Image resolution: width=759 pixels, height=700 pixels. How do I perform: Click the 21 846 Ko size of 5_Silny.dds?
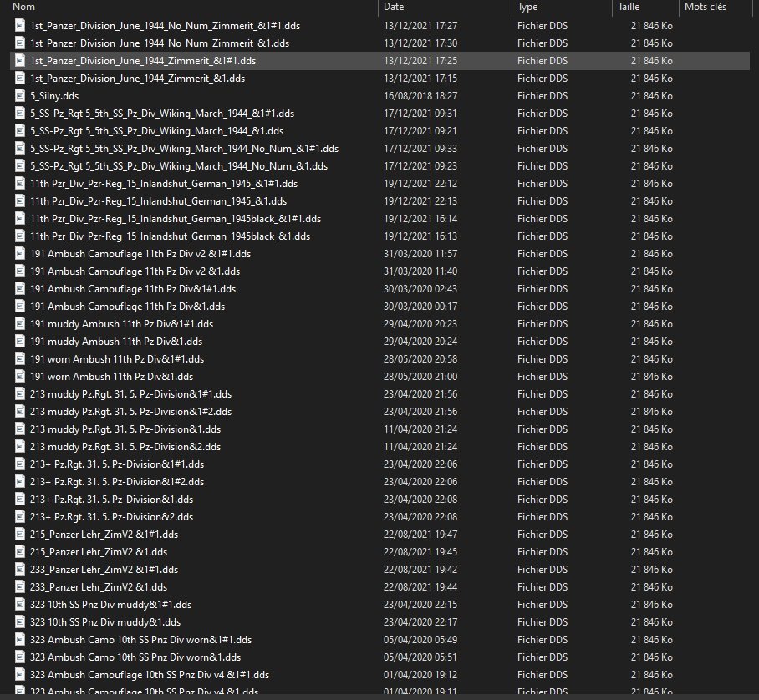pyautogui.click(x=652, y=96)
